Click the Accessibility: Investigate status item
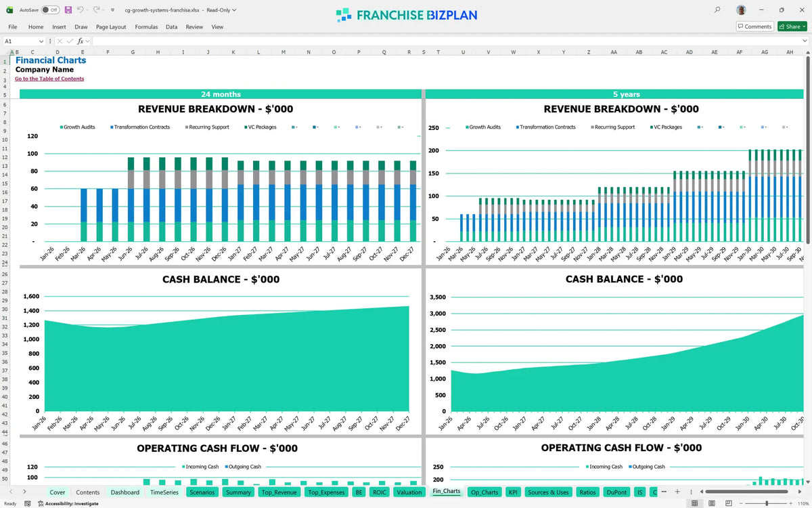The height and width of the screenshot is (508, 812). point(68,503)
